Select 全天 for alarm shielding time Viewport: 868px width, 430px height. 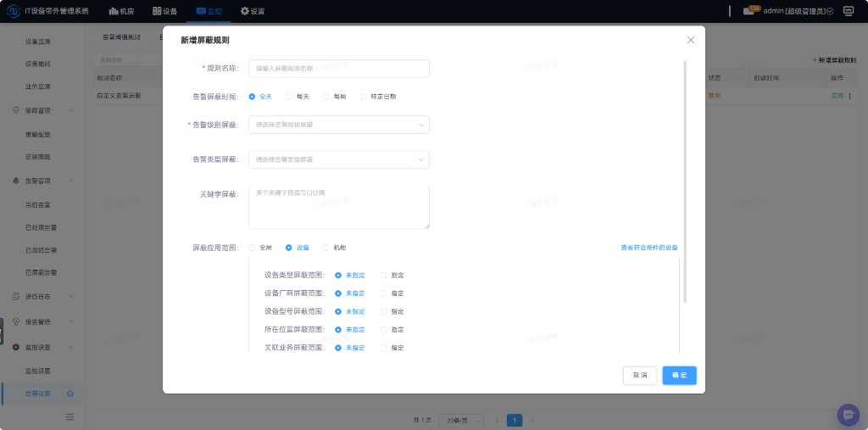point(260,97)
